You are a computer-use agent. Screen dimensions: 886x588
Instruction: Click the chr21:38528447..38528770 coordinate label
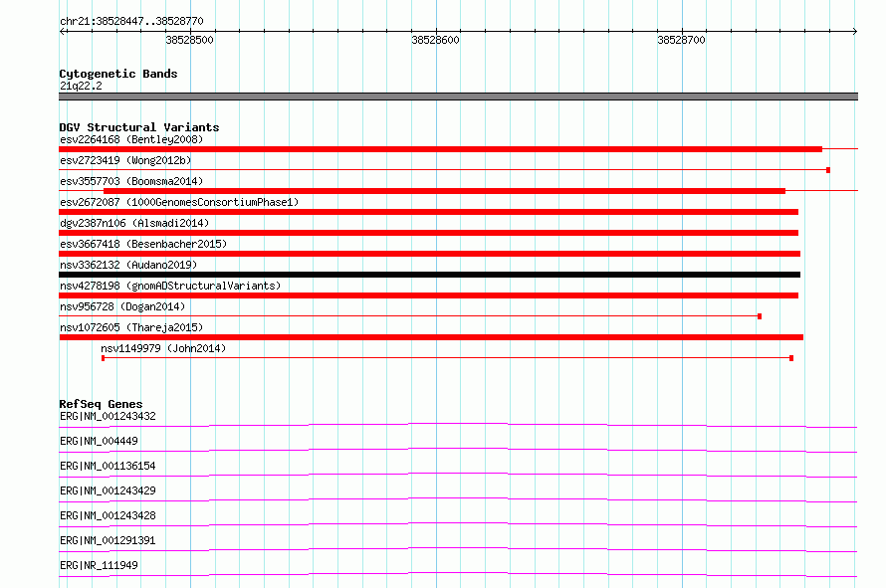coord(131,21)
